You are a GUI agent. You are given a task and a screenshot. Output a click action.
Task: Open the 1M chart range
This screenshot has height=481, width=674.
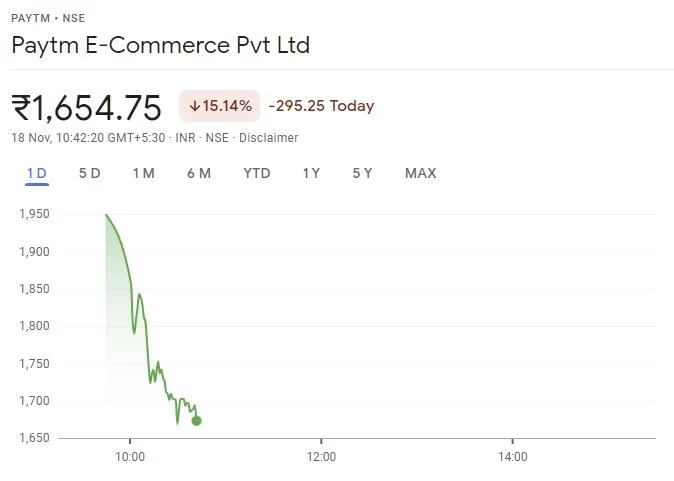click(x=143, y=173)
